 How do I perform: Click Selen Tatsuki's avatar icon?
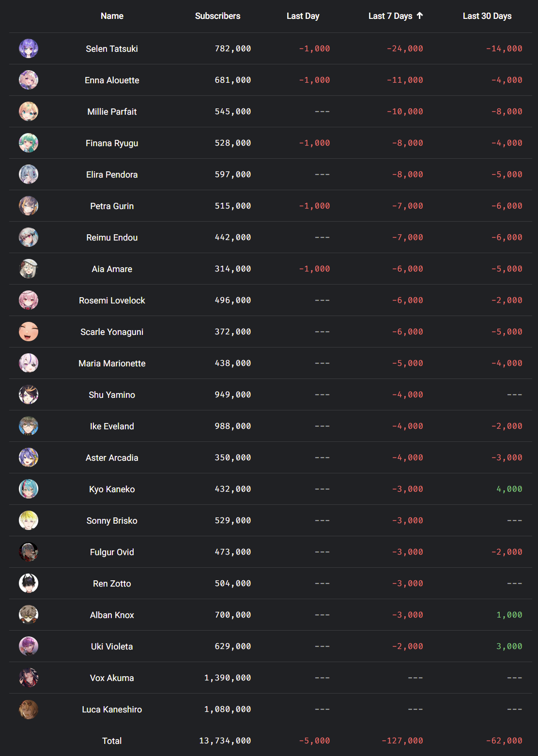(x=29, y=48)
